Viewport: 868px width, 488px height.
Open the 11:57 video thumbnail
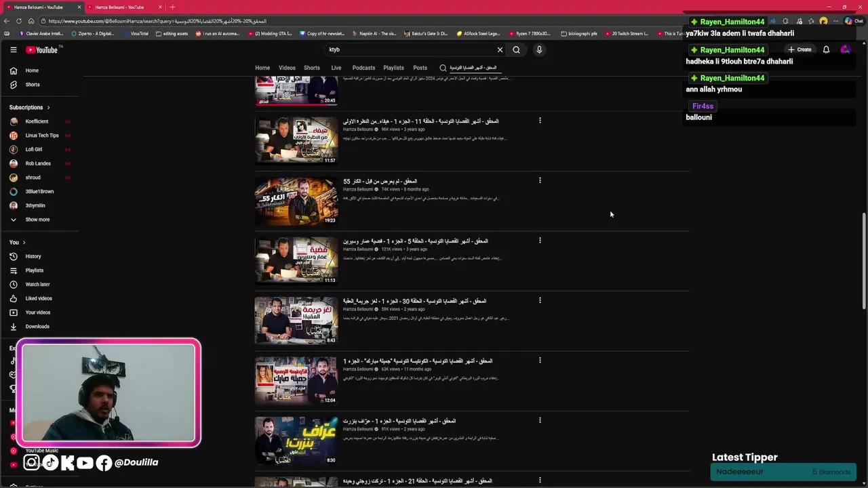tap(296, 140)
